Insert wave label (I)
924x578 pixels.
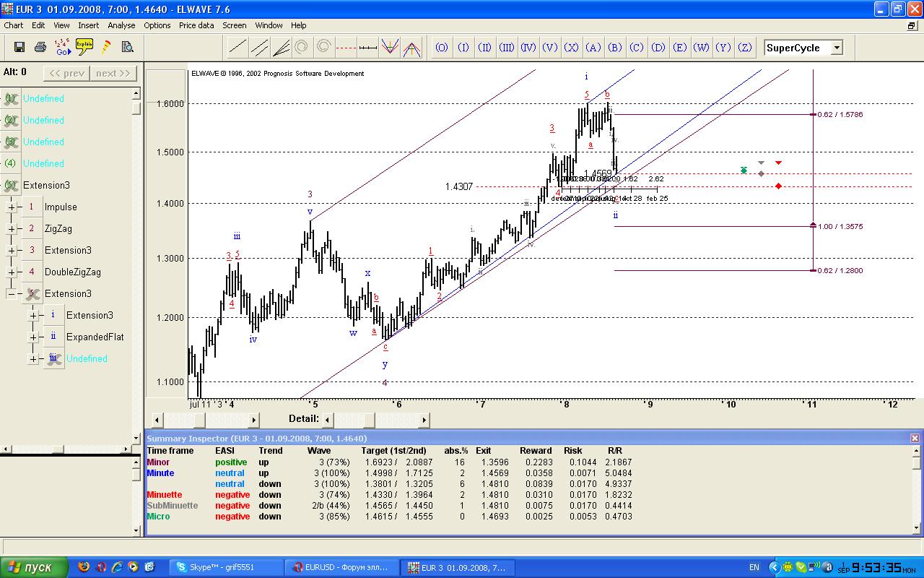(x=463, y=48)
